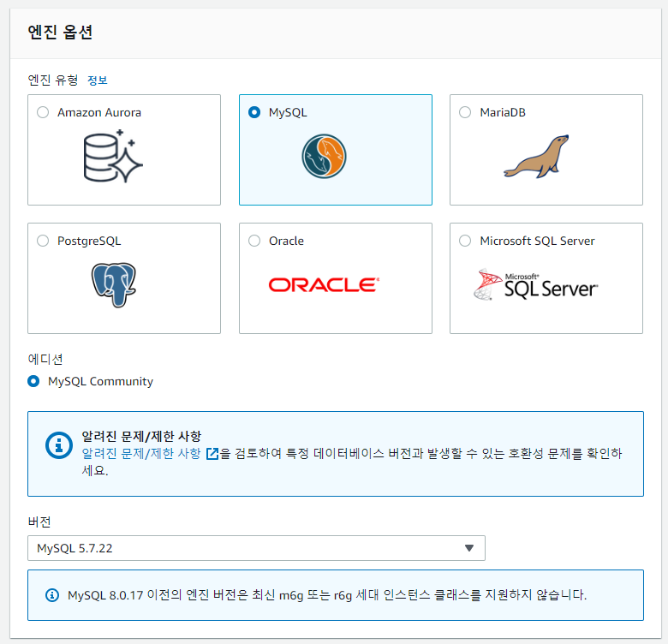The height and width of the screenshot is (644, 668).
Task: Open the MySQL 5.7.22 version dropdown
Action: 256,548
